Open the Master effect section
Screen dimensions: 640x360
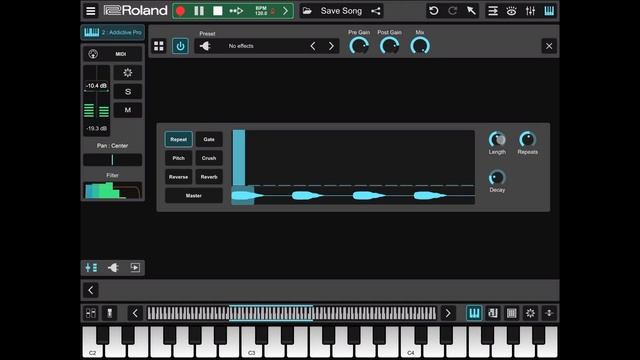tap(194, 196)
